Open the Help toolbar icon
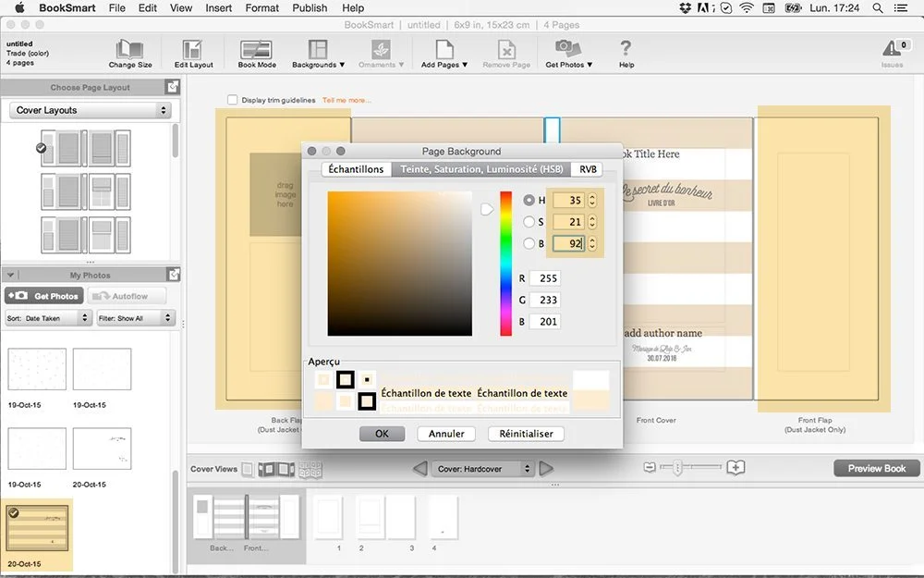 (626, 54)
